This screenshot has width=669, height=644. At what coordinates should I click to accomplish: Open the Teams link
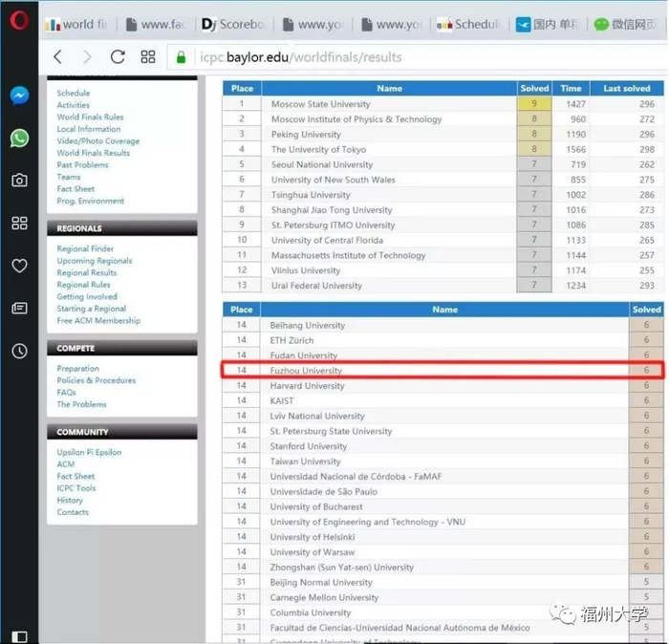(x=69, y=177)
